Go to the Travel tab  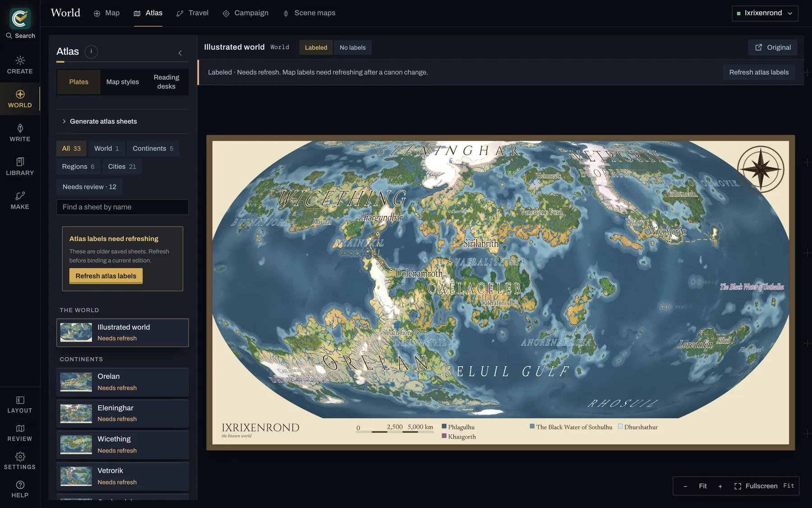tap(193, 13)
